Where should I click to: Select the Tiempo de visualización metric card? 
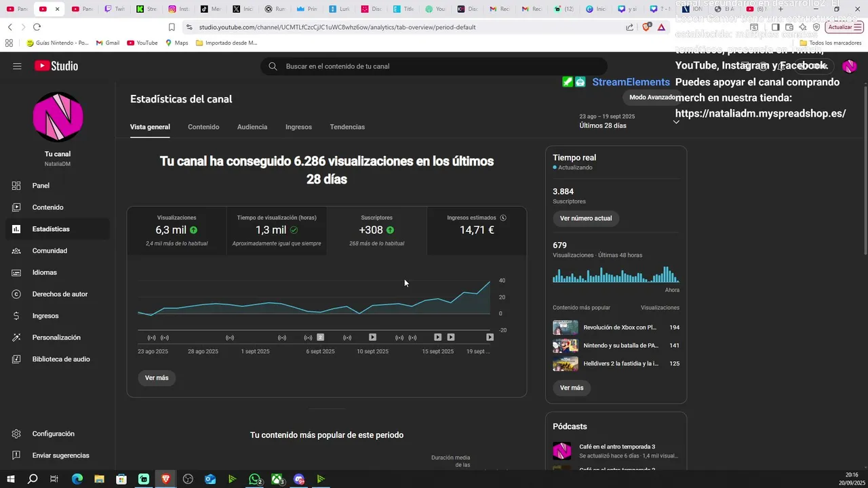[x=277, y=231]
